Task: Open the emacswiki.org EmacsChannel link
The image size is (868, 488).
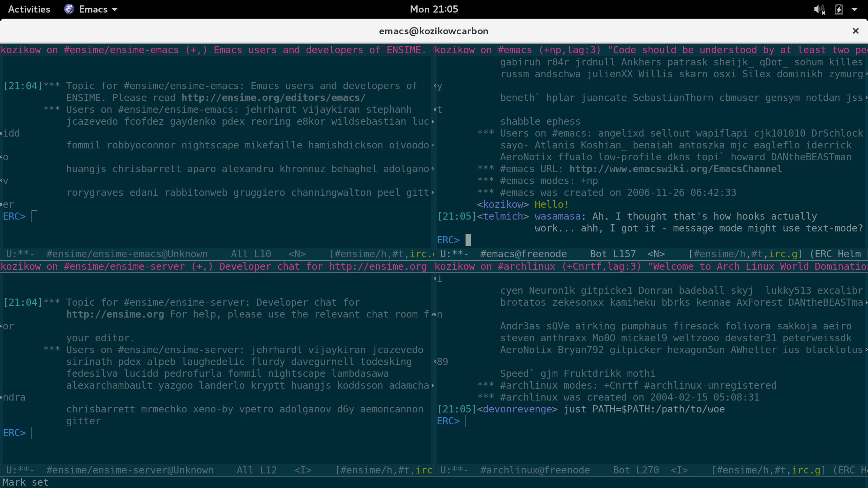Action: tap(675, 169)
